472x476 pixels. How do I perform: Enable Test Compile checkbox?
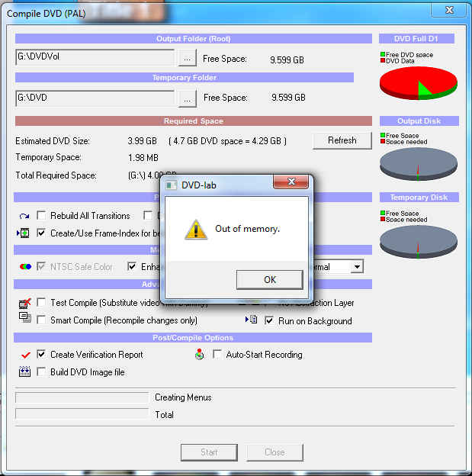pos(41,302)
